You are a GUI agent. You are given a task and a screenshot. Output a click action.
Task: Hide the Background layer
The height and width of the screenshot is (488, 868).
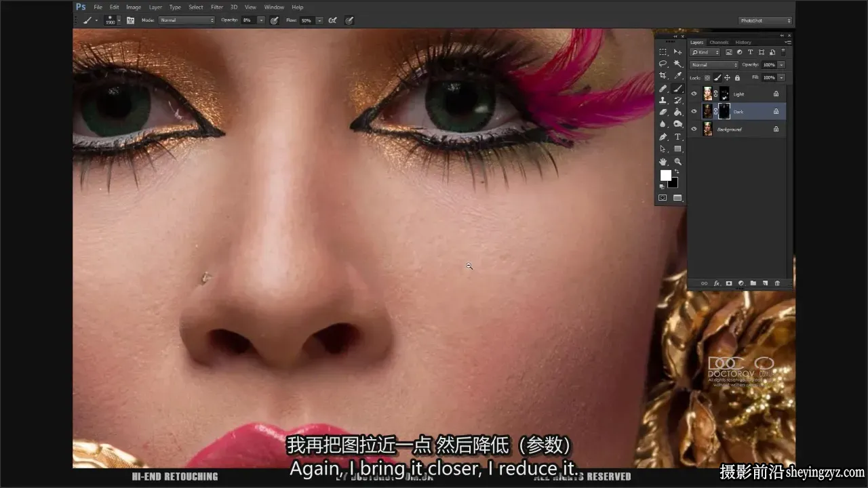coord(694,129)
